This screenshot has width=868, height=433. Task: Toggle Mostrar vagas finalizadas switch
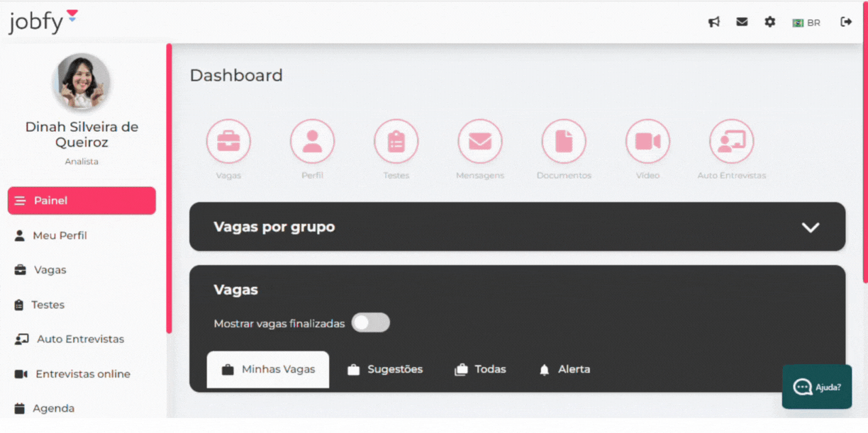tap(371, 323)
